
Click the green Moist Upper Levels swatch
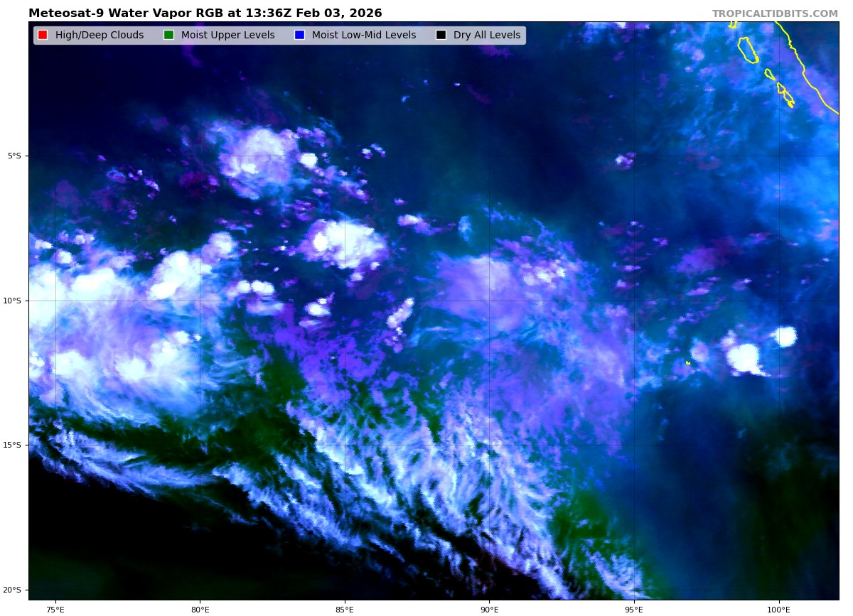pos(168,35)
